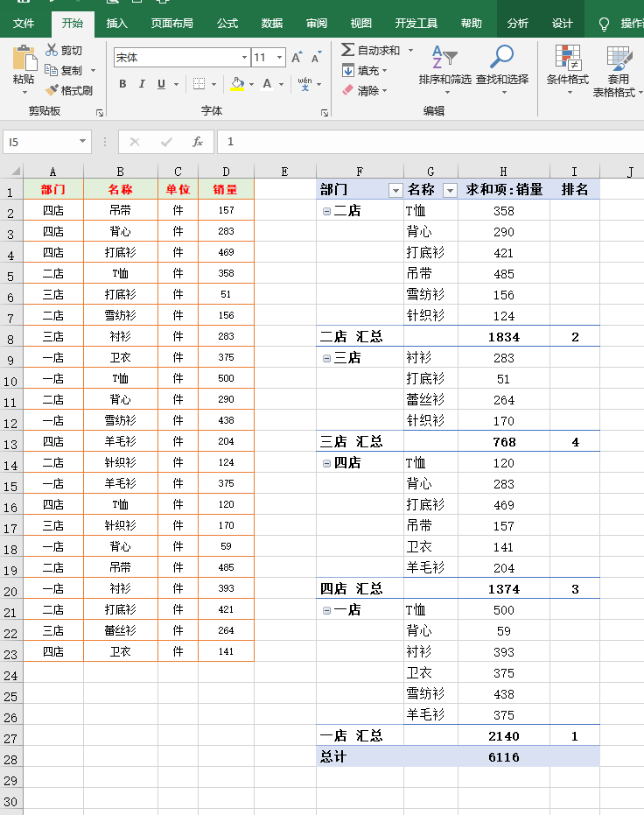644x815 pixels.
Task: Click the increase font size icon
Action: pos(297,57)
